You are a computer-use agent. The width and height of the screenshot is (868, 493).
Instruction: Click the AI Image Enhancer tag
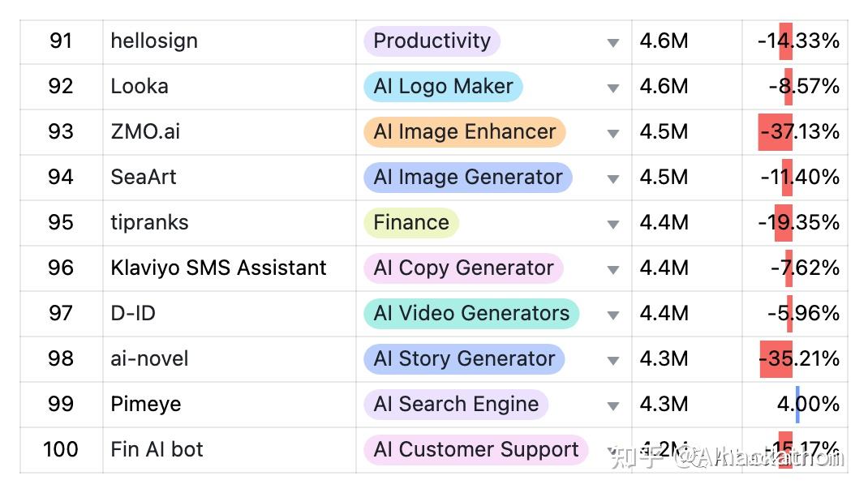(x=464, y=132)
